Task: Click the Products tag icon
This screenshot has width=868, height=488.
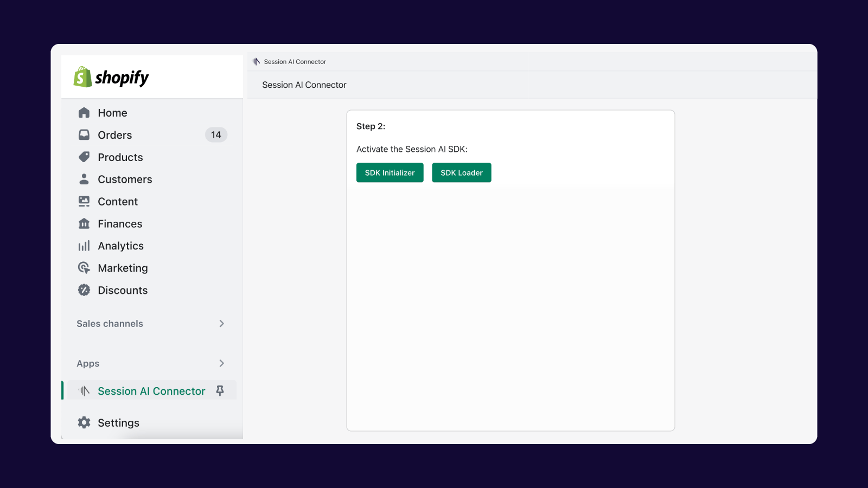Action: tap(84, 157)
